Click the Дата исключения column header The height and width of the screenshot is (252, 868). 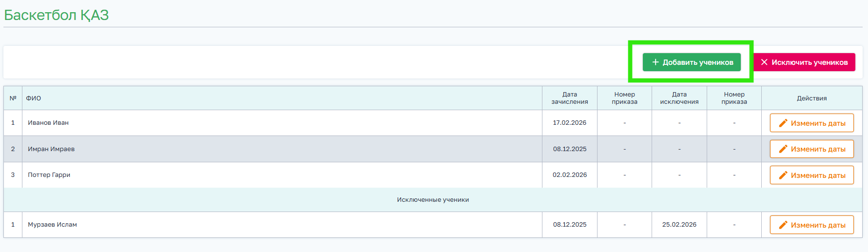(679, 98)
